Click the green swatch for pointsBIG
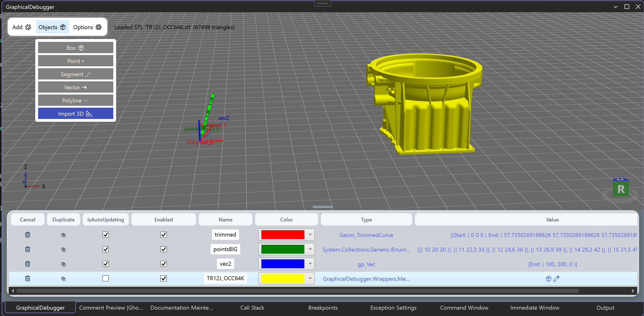 pyautogui.click(x=283, y=249)
